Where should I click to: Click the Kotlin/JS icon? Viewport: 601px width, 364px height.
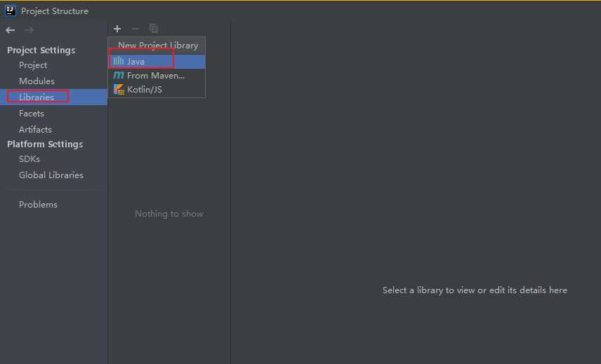pyautogui.click(x=119, y=89)
